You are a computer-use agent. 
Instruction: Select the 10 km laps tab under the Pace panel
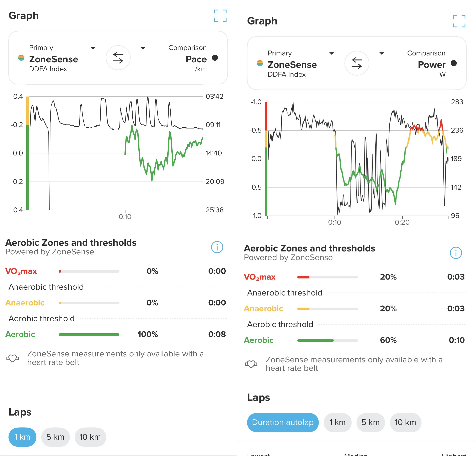(90, 437)
